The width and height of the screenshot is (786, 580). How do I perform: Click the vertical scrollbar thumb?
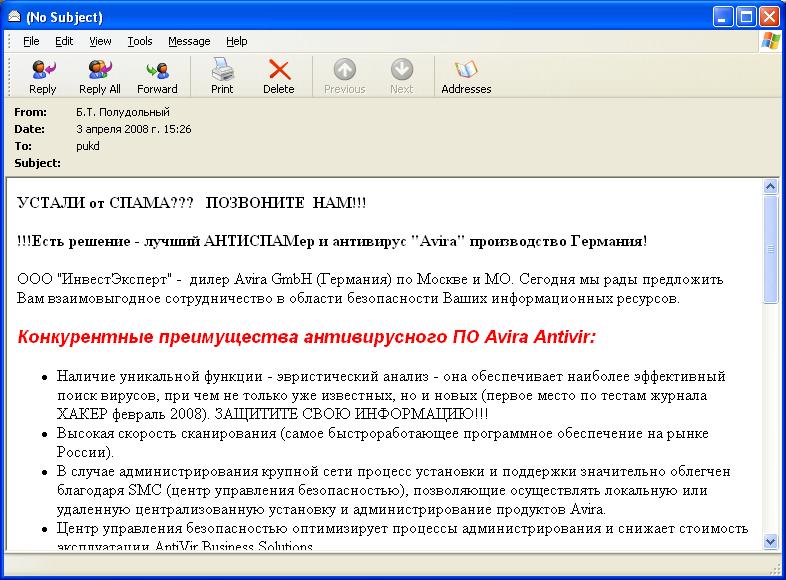[x=770, y=249]
